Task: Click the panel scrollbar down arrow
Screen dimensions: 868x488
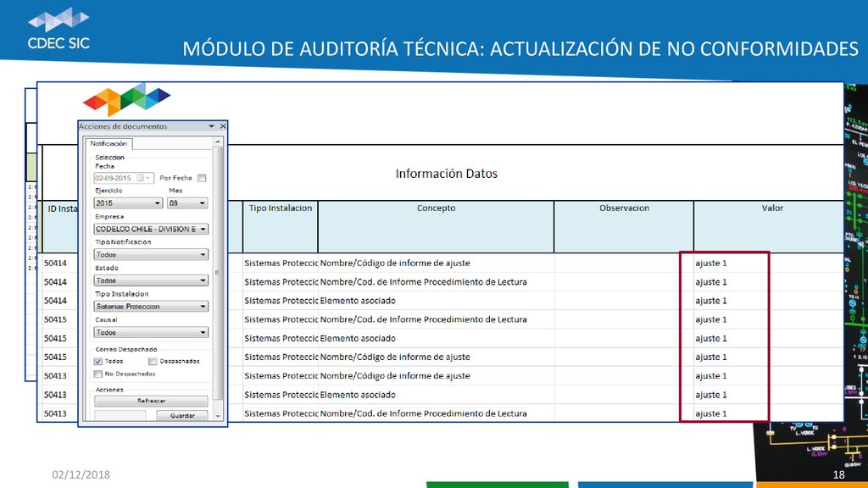Action: point(218,416)
